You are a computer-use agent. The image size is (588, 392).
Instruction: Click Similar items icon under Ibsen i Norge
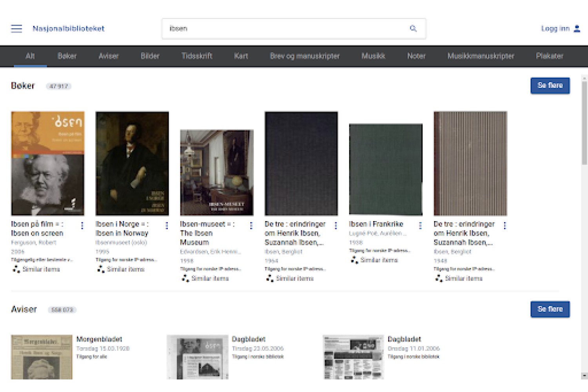pos(101,269)
